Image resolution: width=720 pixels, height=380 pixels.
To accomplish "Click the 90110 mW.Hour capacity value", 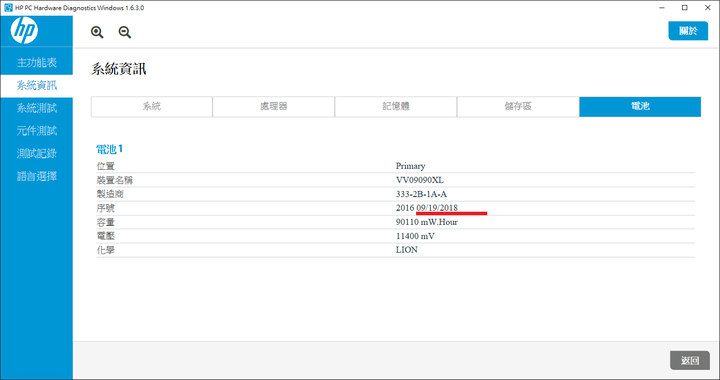I will [x=427, y=222].
